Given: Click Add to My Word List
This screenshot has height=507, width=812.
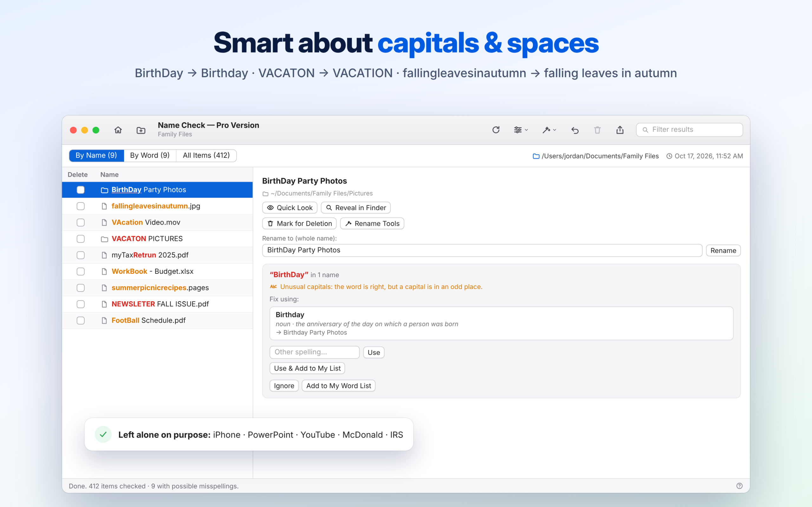Looking at the screenshot, I should coord(338,386).
